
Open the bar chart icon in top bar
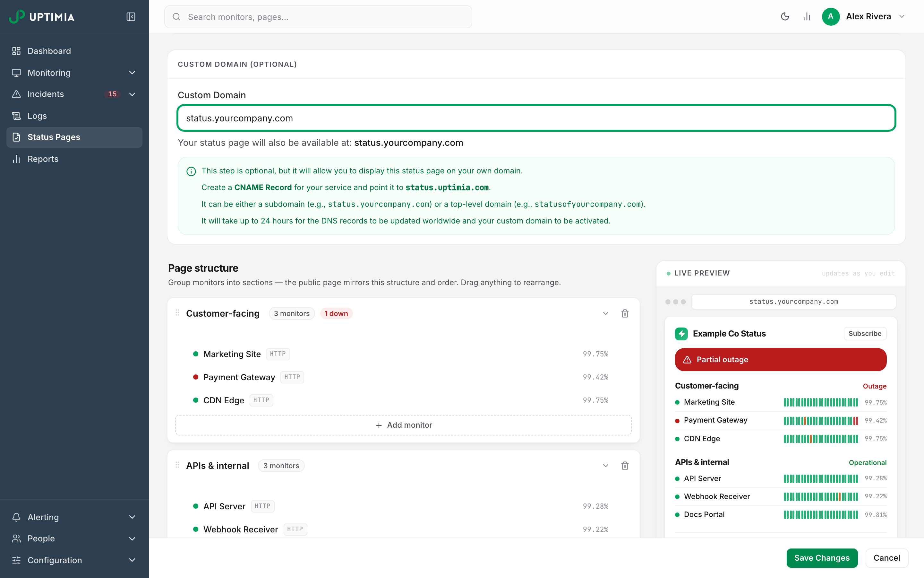806,16
